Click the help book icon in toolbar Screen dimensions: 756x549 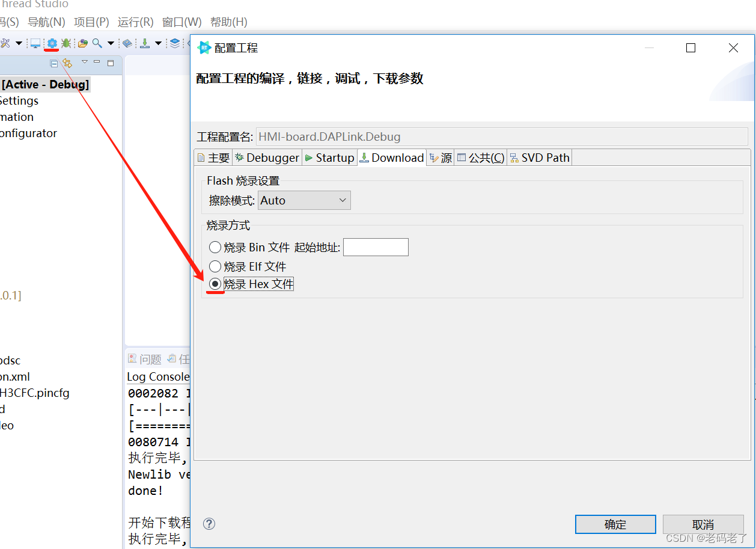coord(127,43)
